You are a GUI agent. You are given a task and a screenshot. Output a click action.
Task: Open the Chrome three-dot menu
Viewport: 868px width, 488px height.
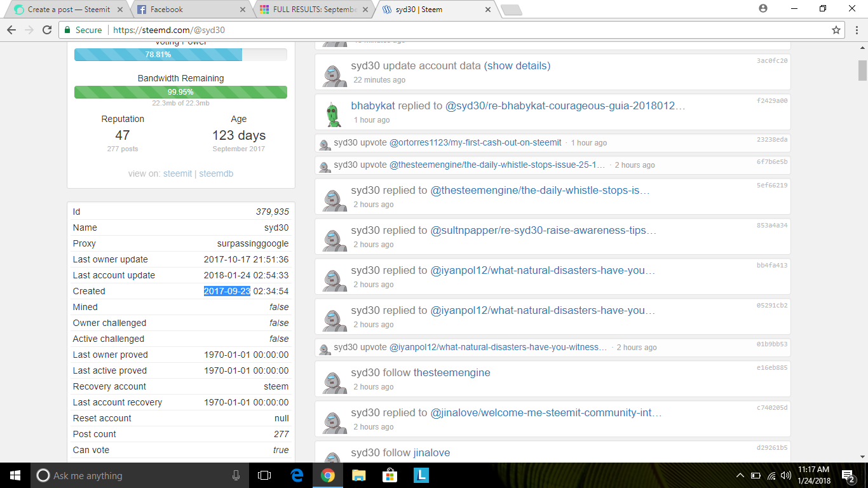[x=855, y=30]
